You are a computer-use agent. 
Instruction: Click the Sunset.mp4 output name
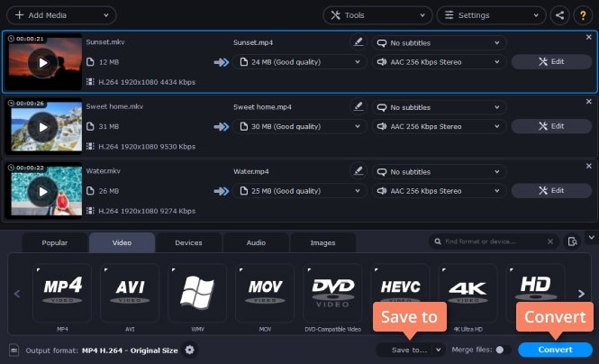pos(253,42)
